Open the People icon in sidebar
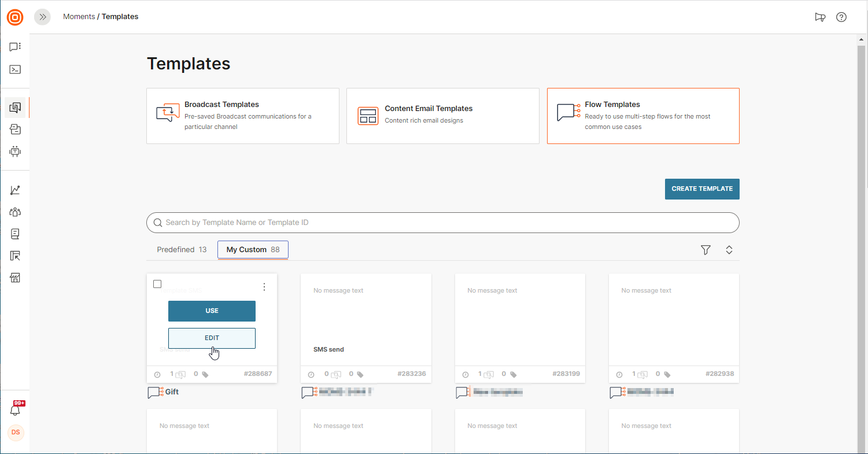Image resolution: width=868 pixels, height=454 pixels. coord(15,212)
